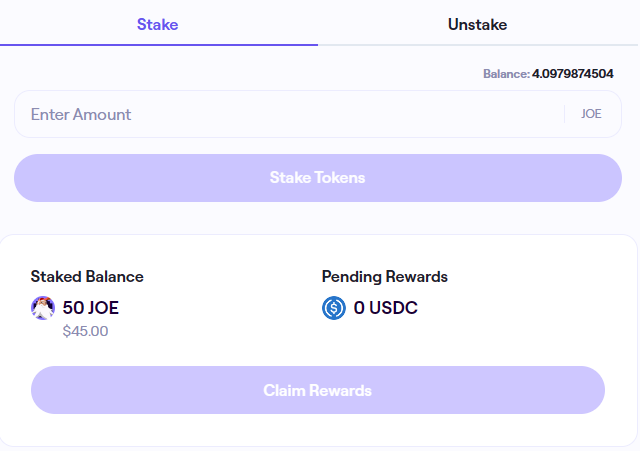The image size is (640, 451).
Task: Click the gray underline beneath Unstake tab
Action: pyautogui.click(x=478, y=45)
